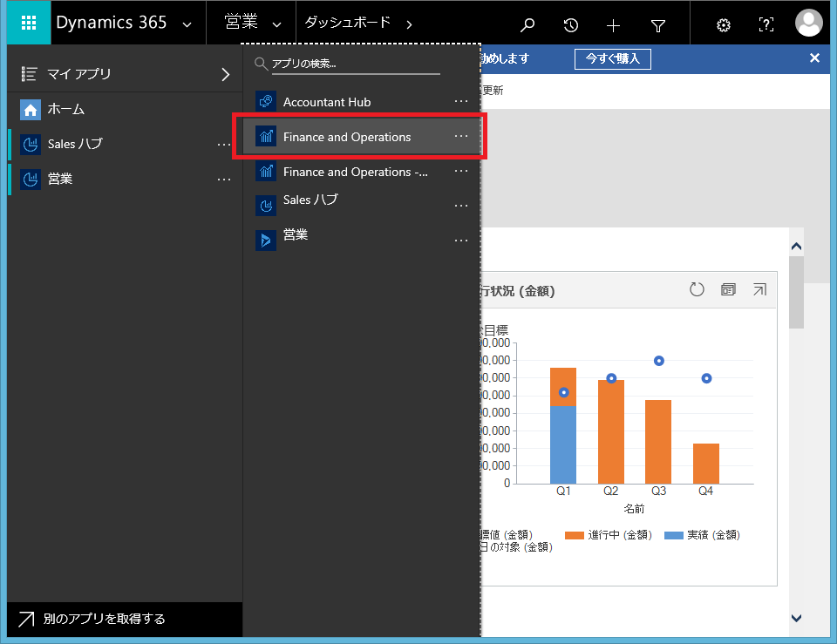The height and width of the screenshot is (644, 837).
Task: Click the Q3 target marker dot
Action: click(659, 361)
